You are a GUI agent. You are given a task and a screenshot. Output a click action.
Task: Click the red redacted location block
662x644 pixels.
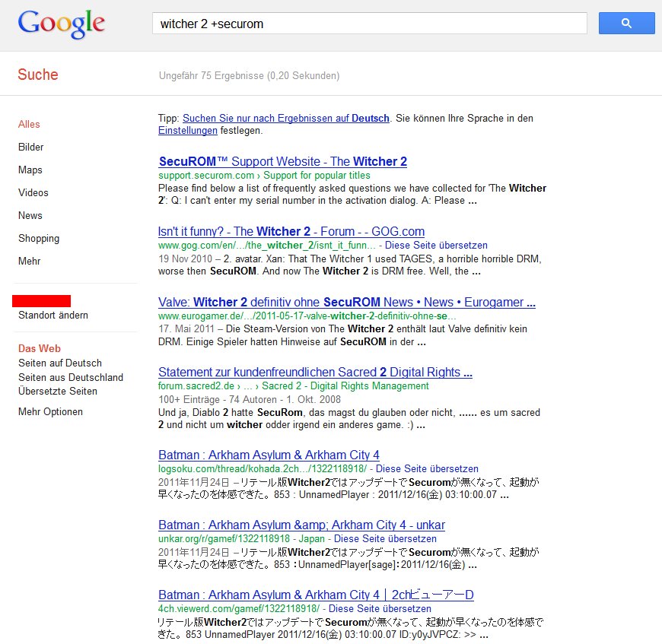click(x=41, y=301)
